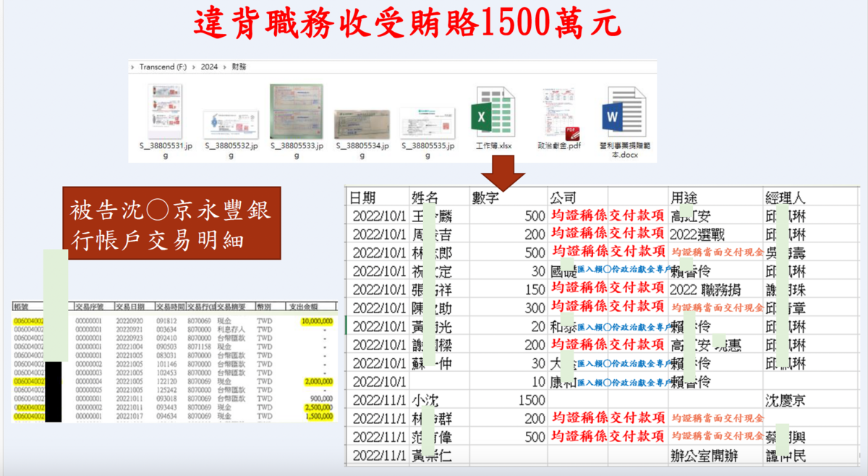
Task: Click the 交易序號 column header
Action: [90, 306]
